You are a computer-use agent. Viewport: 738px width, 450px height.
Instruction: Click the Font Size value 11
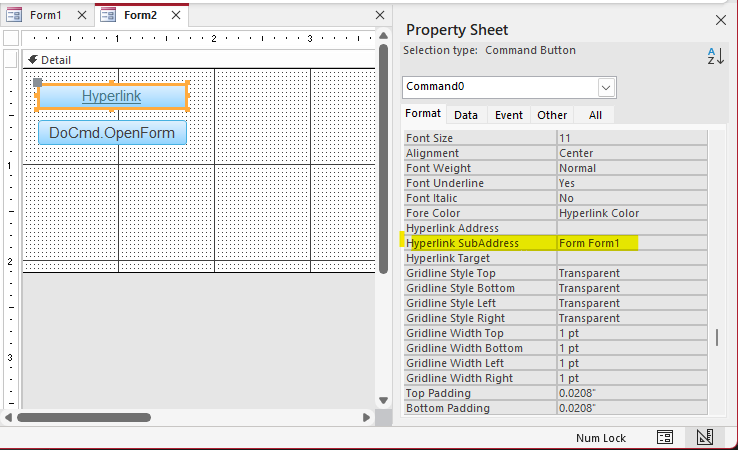pos(632,138)
